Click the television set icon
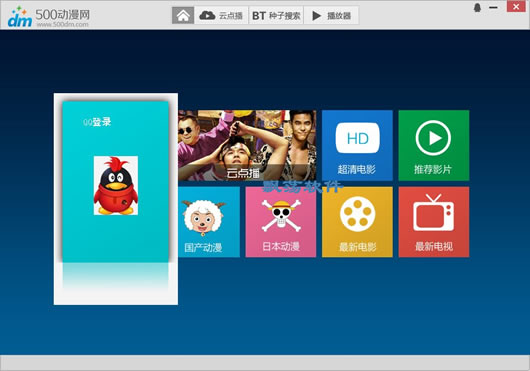 433,213
